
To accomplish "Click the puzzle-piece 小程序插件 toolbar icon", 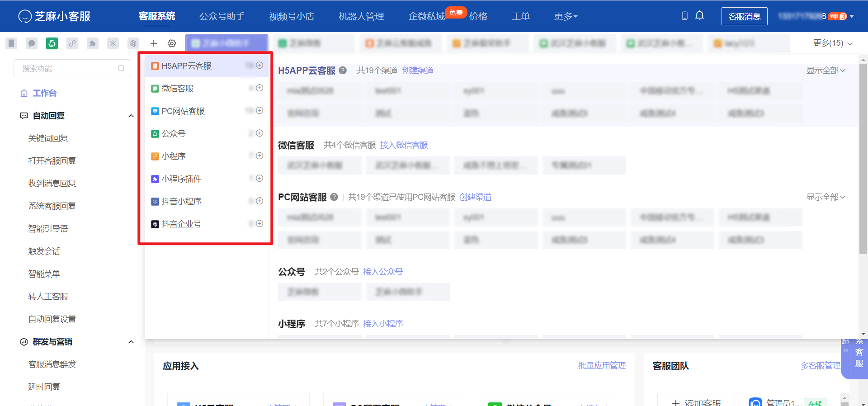I will coord(93,43).
